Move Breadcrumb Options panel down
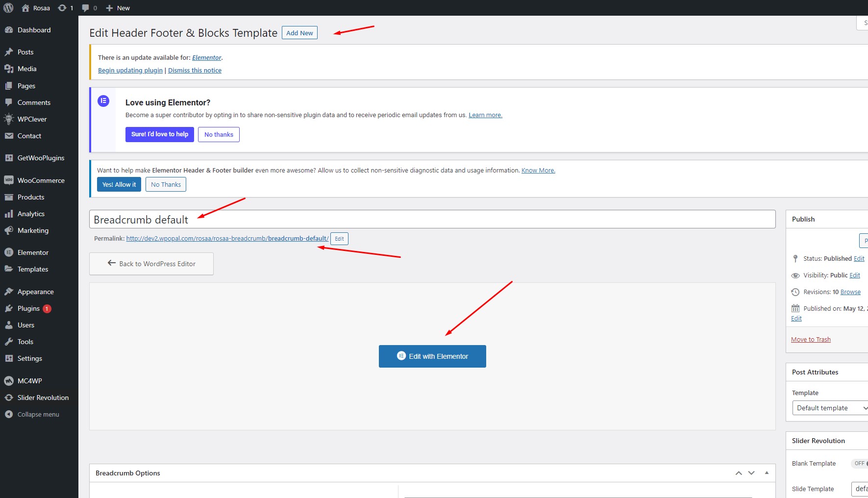The width and height of the screenshot is (868, 498). pyautogui.click(x=751, y=473)
